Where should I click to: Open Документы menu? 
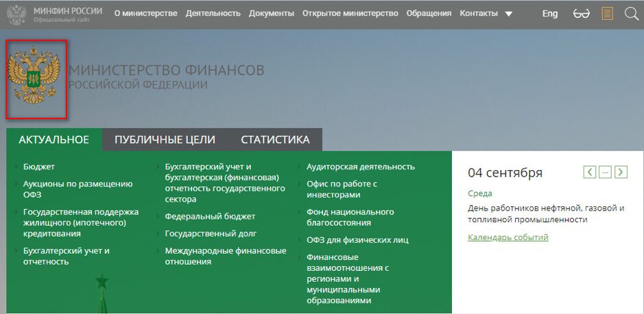tap(272, 14)
